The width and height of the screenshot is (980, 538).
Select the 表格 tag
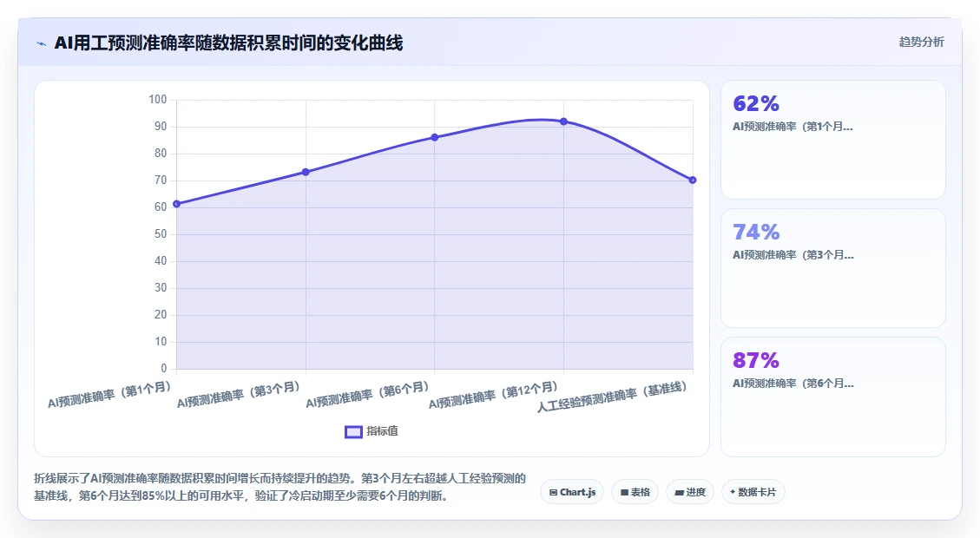[635, 492]
